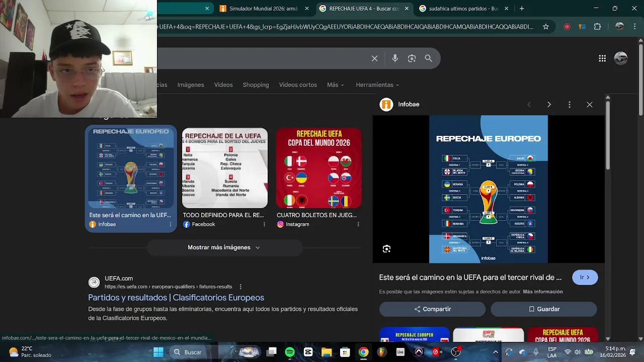Screen dimensions: 644x362
Task: Open Task View on the taskbar
Action: click(x=272, y=352)
